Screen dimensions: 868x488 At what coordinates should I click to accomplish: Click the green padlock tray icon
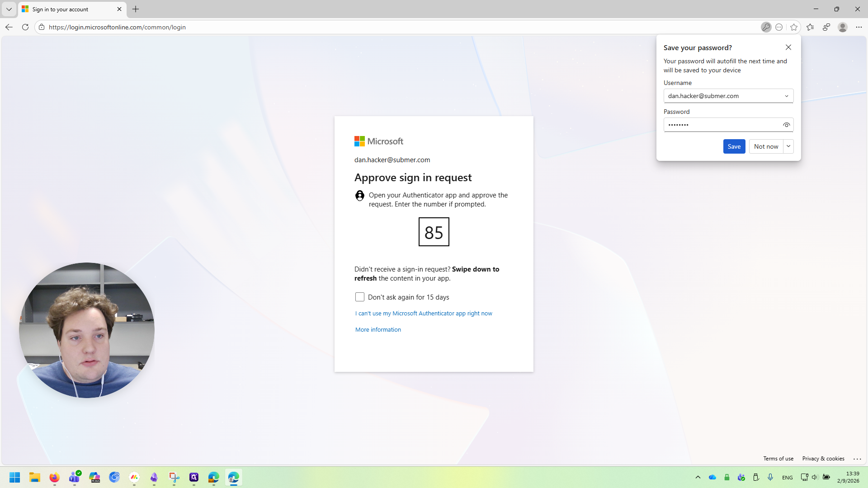(727, 477)
